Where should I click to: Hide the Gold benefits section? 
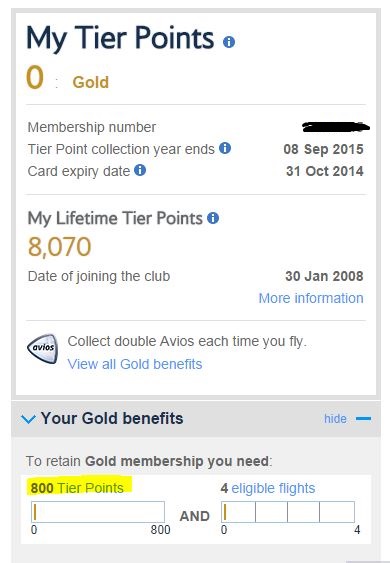[335, 419]
